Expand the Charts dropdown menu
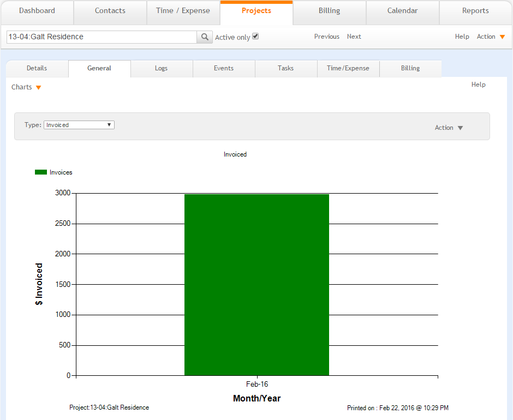513x420 pixels. point(26,87)
